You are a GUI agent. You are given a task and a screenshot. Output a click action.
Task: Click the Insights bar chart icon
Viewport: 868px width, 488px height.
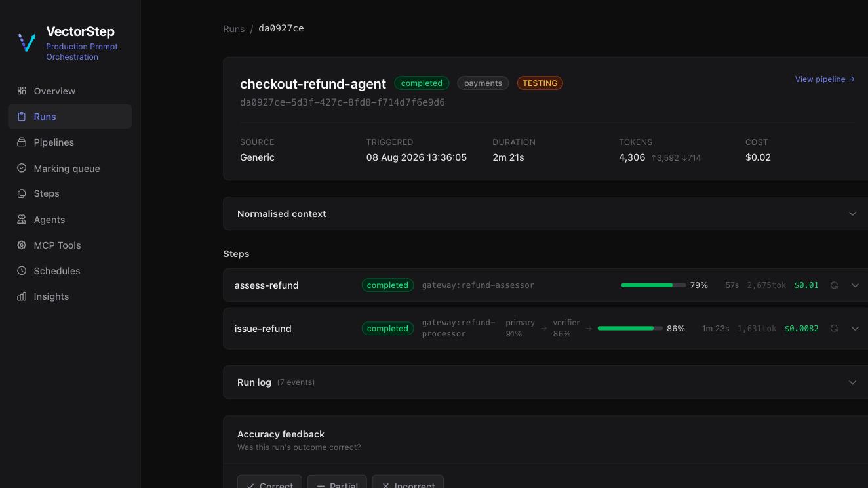(x=22, y=296)
